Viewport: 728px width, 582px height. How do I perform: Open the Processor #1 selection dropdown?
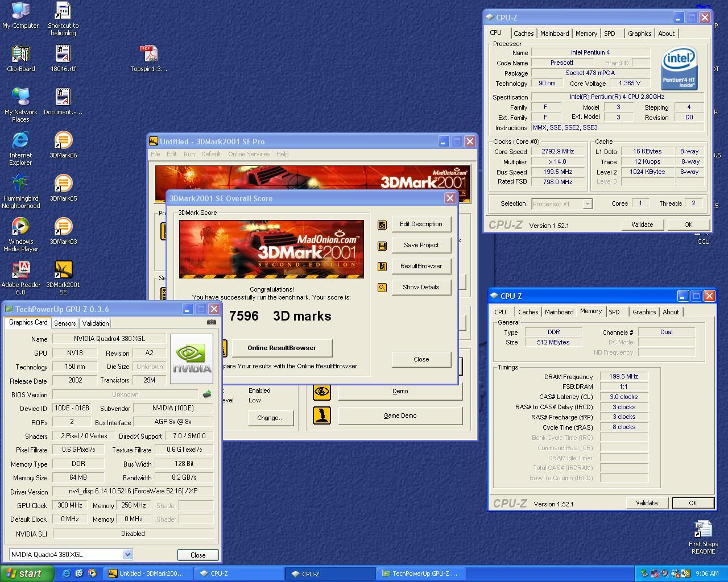pyautogui.click(x=588, y=203)
